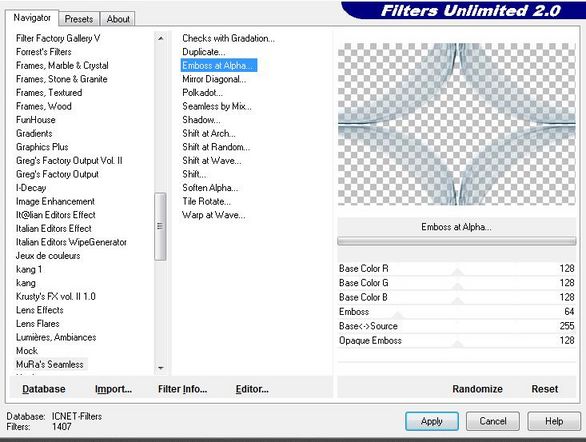Choose the Shift at Arch... filter

[209, 133]
